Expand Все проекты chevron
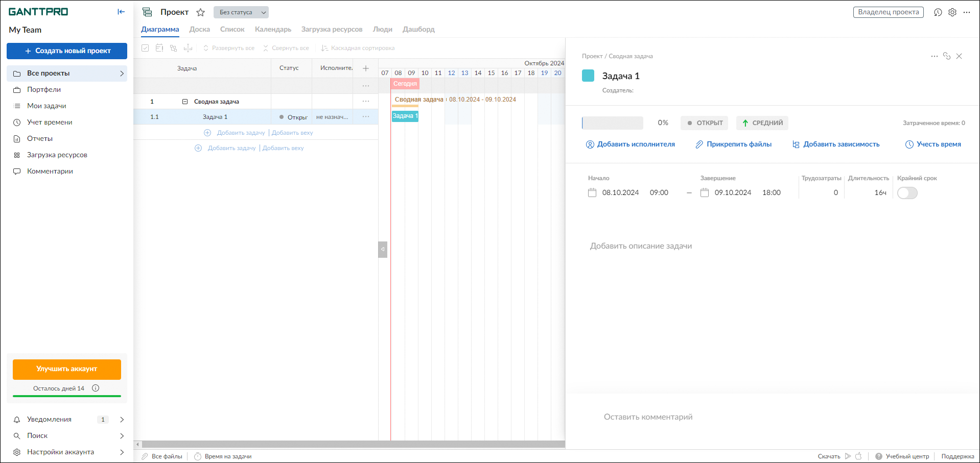Image resolution: width=980 pixels, height=463 pixels. pos(122,74)
